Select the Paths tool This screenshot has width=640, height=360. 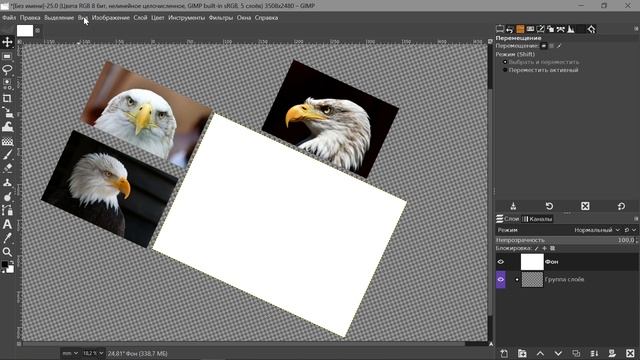[x=7, y=210]
